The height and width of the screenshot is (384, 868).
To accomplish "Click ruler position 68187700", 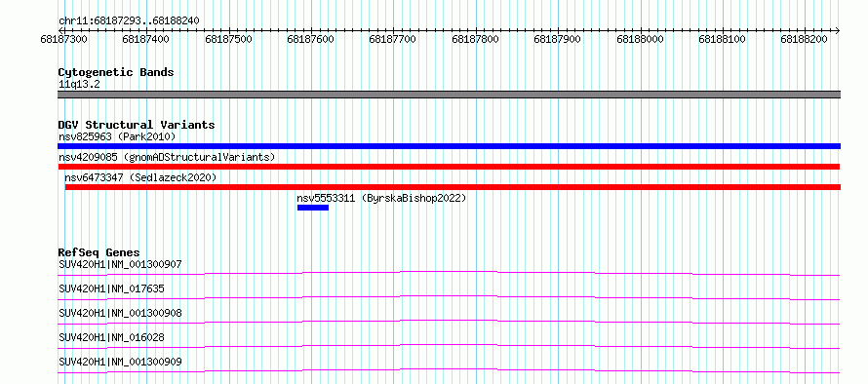I will 393,39.
